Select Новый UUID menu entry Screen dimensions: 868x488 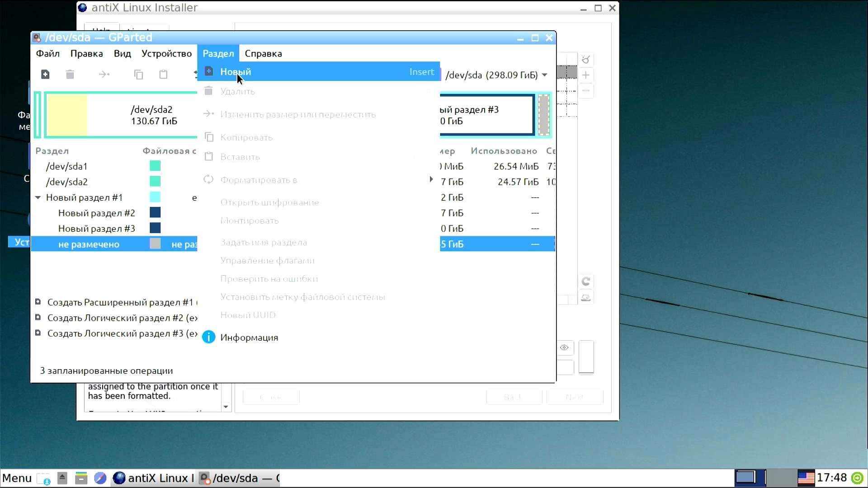click(x=319, y=315)
